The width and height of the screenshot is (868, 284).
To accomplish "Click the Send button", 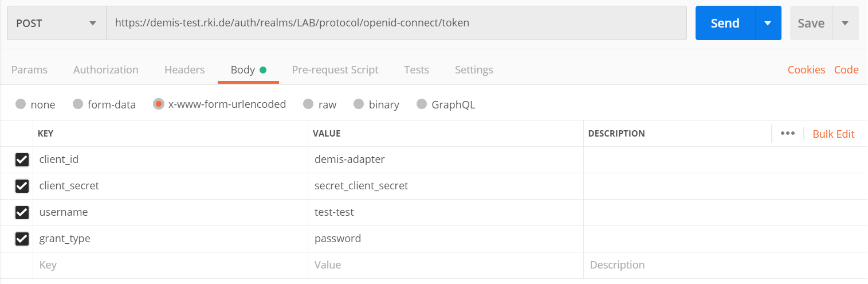I will (725, 23).
